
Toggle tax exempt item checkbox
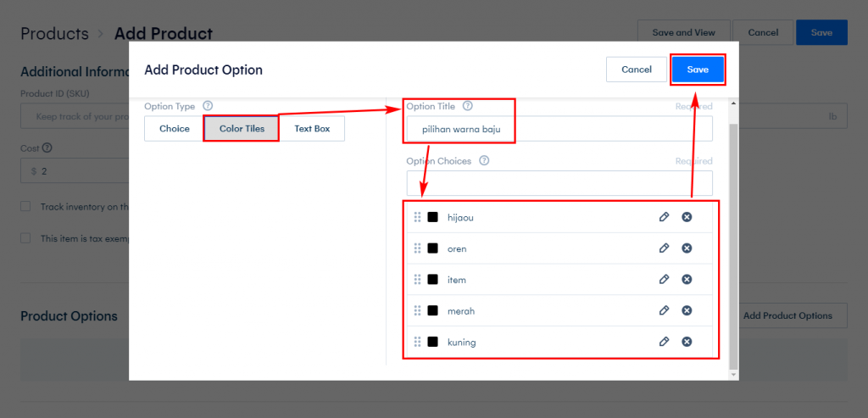tap(25, 238)
